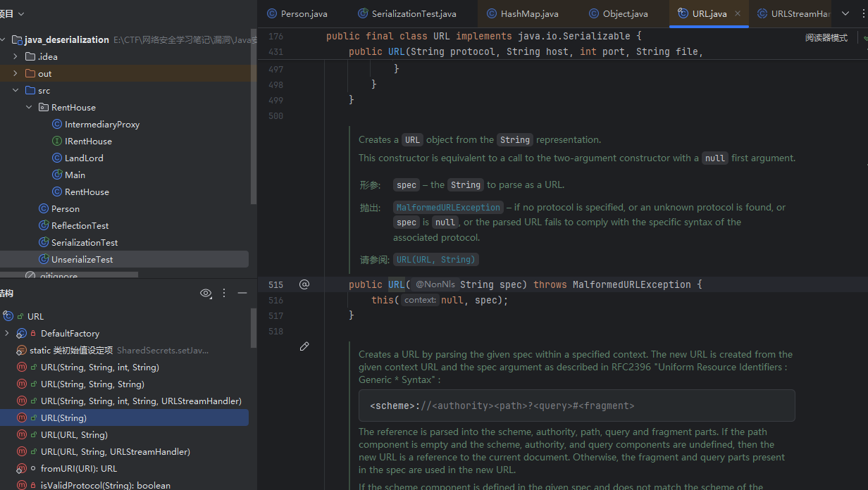
Task: Expand the DefaultFactory node in Structure
Action: coord(7,334)
